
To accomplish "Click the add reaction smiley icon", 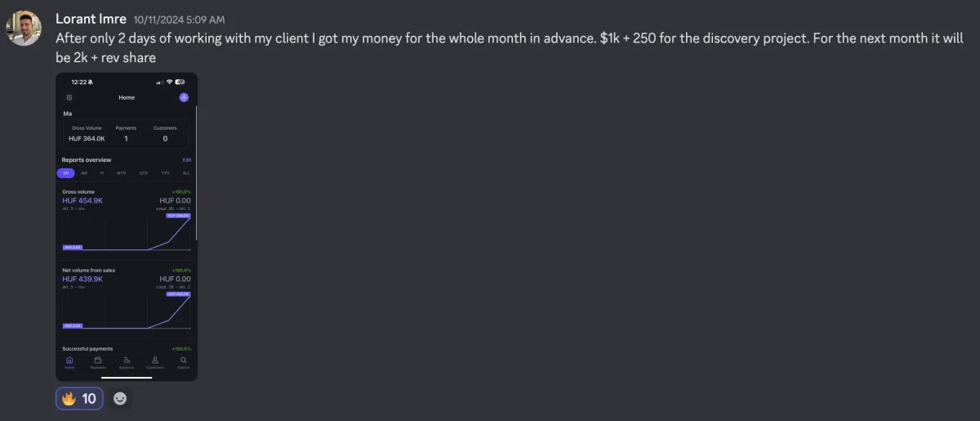I will pos(120,399).
